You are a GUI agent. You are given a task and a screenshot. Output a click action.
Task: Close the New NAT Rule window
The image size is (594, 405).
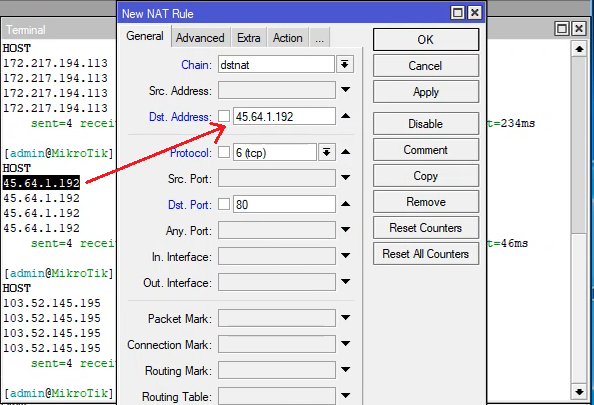click(x=474, y=13)
